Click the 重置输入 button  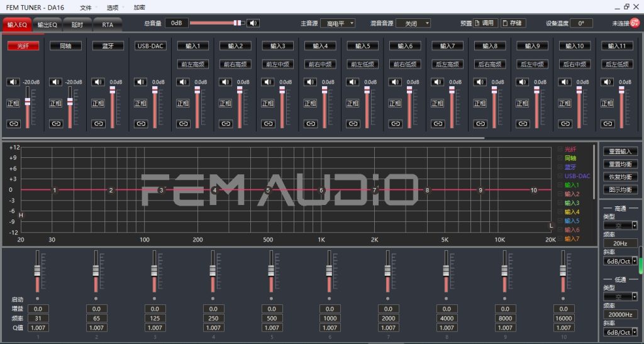pos(620,152)
